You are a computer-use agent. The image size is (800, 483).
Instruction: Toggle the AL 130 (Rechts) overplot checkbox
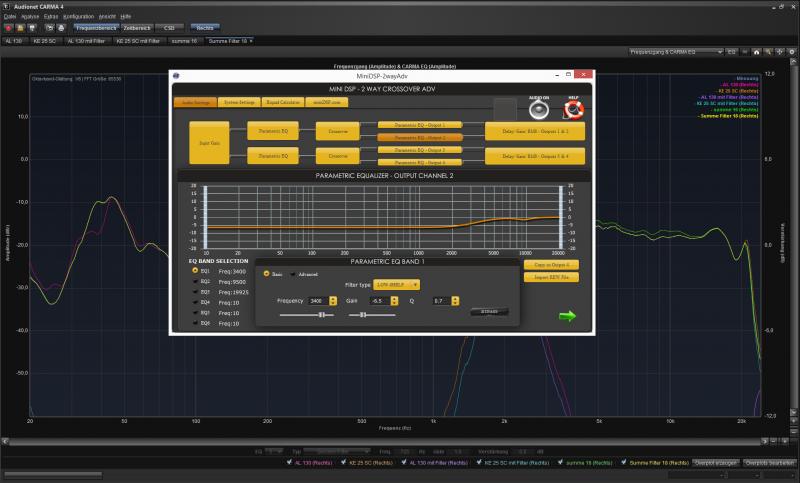pyautogui.click(x=292, y=463)
